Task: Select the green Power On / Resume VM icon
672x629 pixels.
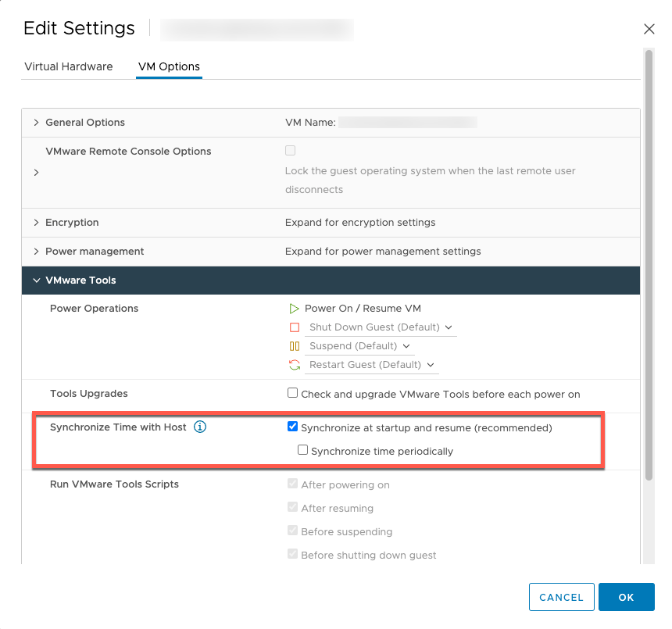Action: (x=295, y=308)
